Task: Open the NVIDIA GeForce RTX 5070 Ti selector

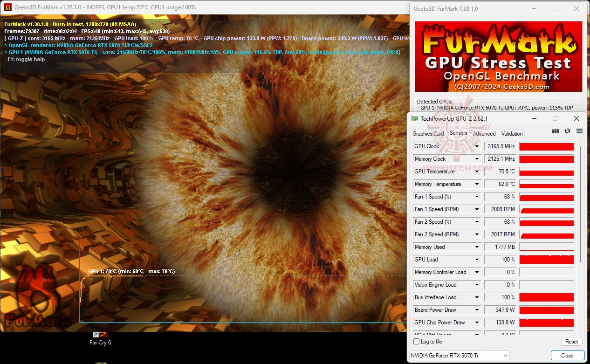Action: [x=459, y=355]
